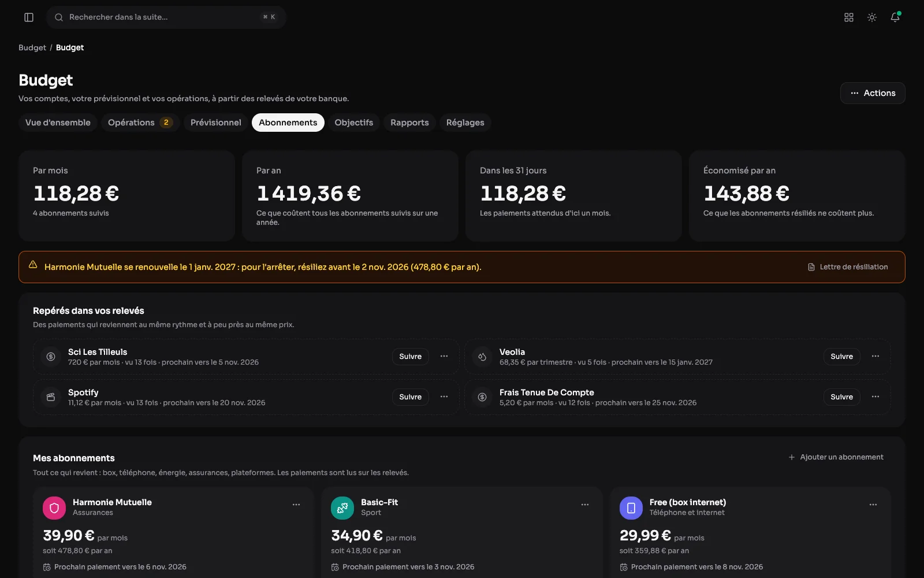
Task: Click the Économisé par an 143,88 € card
Action: (x=797, y=196)
